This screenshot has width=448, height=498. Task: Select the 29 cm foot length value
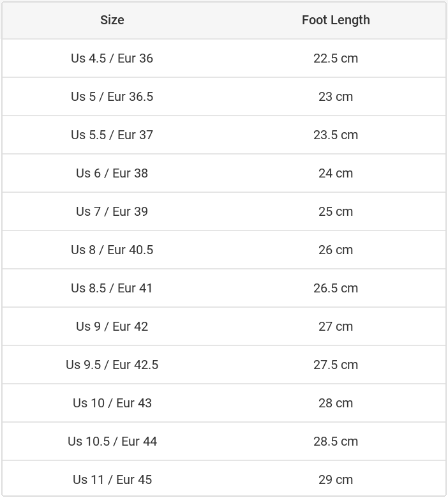(x=336, y=479)
